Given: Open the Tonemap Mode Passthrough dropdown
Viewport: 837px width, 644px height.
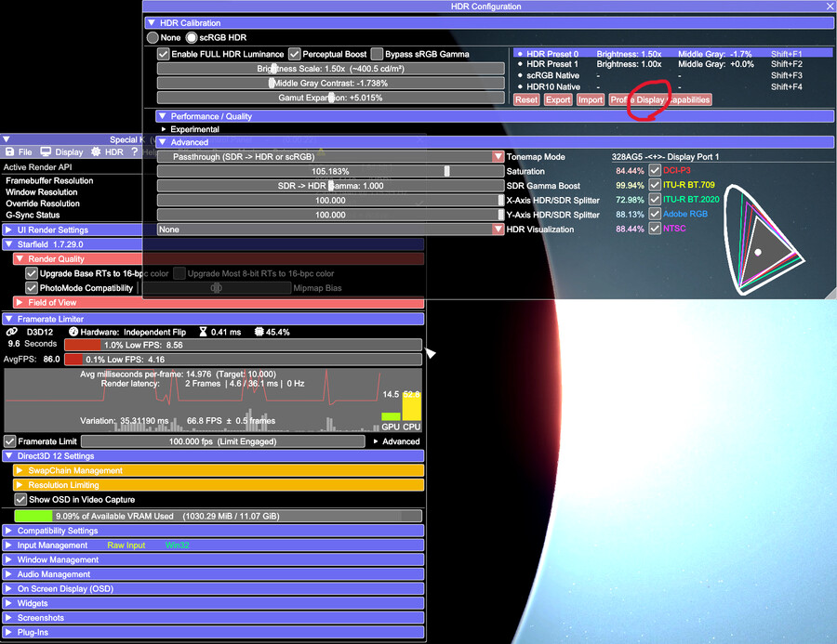Looking at the screenshot, I should tap(330, 157).
